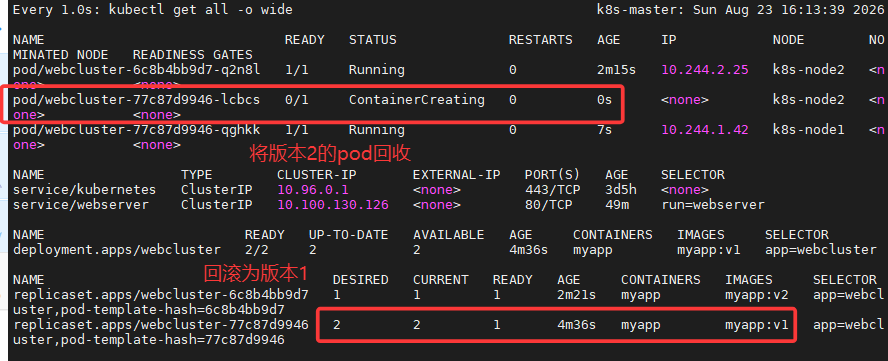This screenshot has height=361, width=888.
Task: Click deployment selector app=webcluster
Action: 821,249
